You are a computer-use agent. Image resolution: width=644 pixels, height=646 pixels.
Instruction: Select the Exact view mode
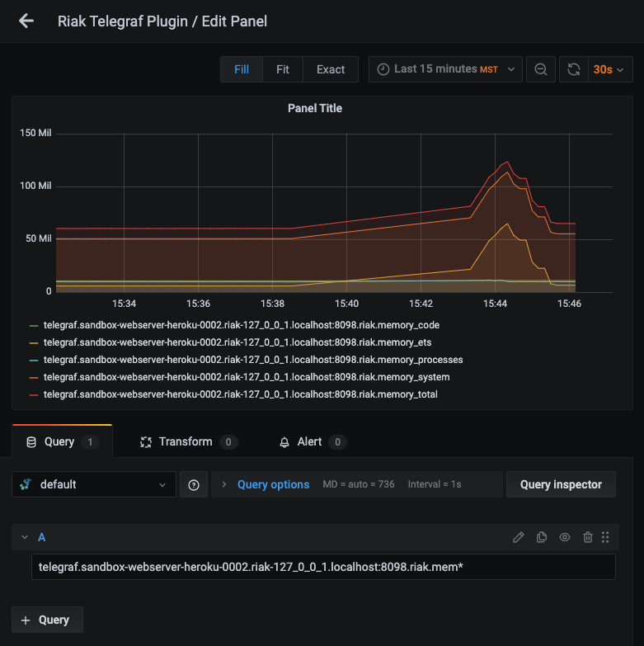(x=330, y=69)
